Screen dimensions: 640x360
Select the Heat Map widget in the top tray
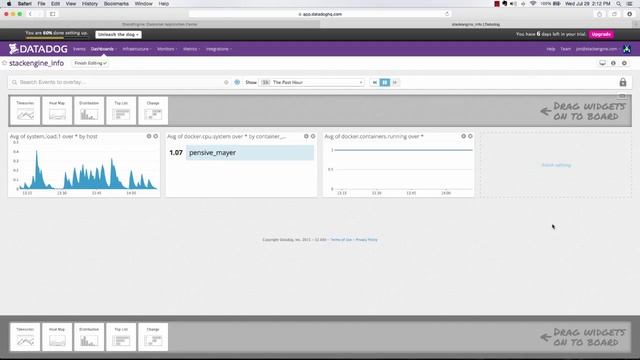(x=57, y=111)
